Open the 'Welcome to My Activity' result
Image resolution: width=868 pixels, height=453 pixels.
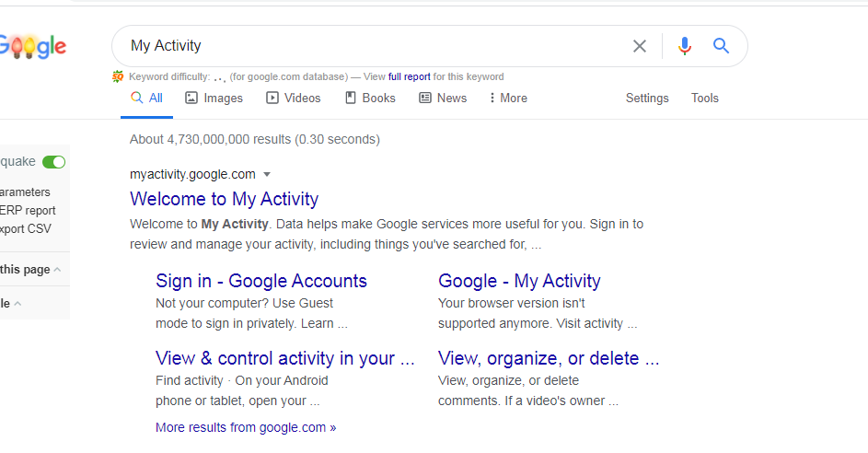224,199
